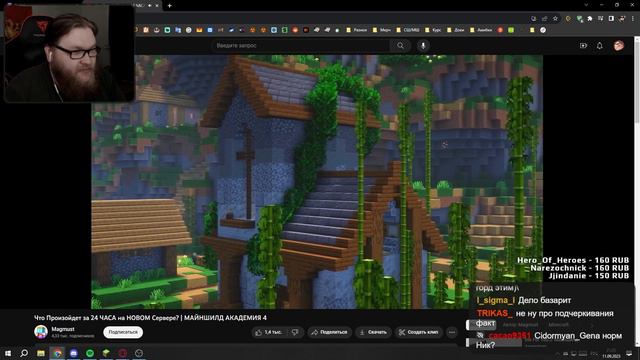Click the taskbar clock and date

611,353
